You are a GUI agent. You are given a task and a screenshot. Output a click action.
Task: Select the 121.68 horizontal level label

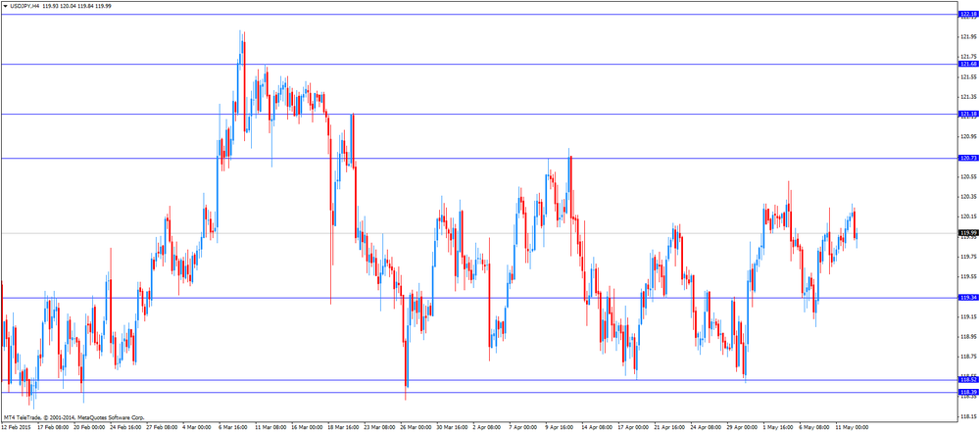pyautogui.click(x=968, y=64)
